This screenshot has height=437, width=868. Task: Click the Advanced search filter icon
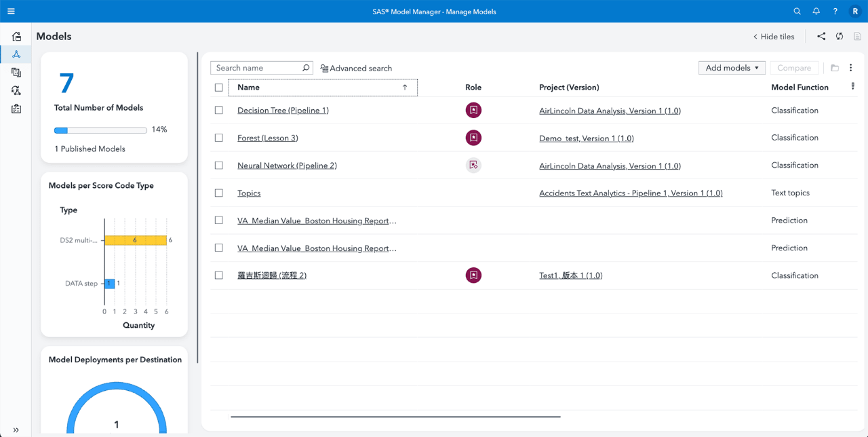click(324, 69)
